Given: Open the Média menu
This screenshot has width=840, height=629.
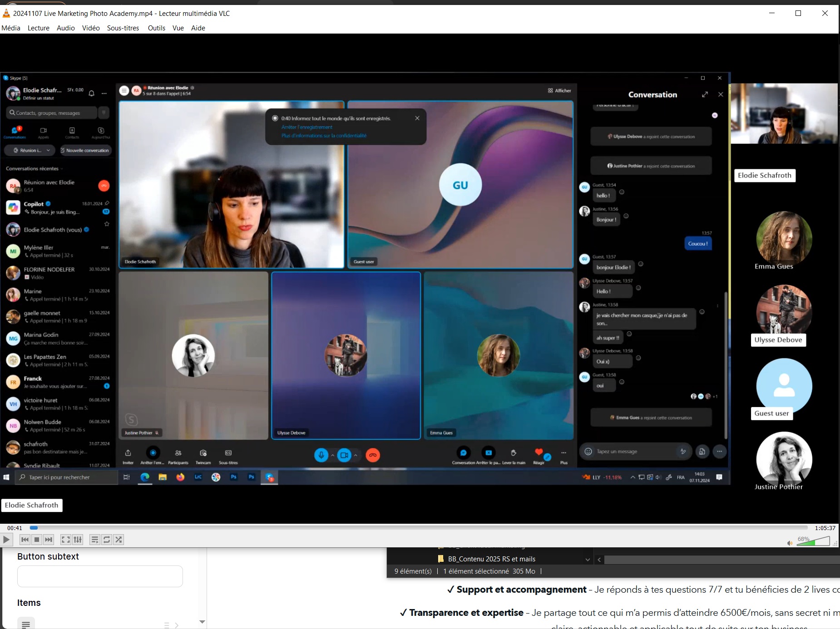Looking at the screenshot, I should point(11,28).
